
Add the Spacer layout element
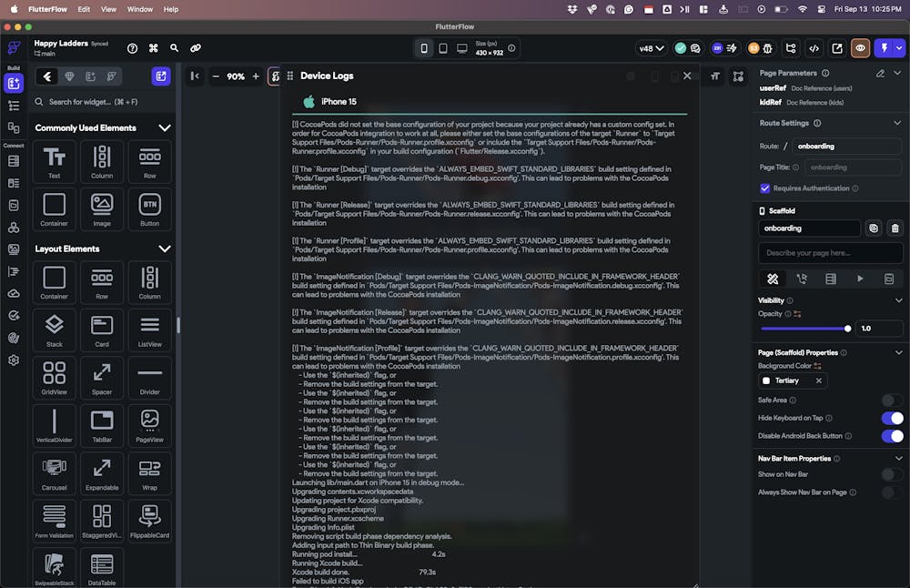click(102, 378)
